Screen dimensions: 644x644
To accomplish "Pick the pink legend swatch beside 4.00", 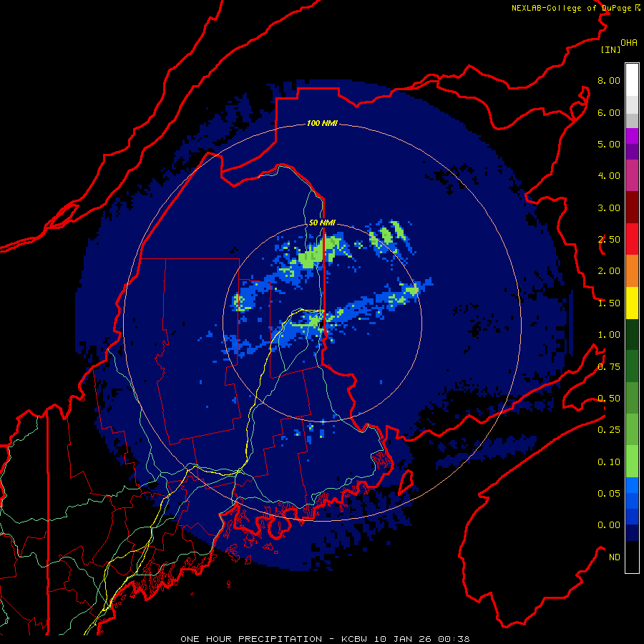I will [632, 175].
